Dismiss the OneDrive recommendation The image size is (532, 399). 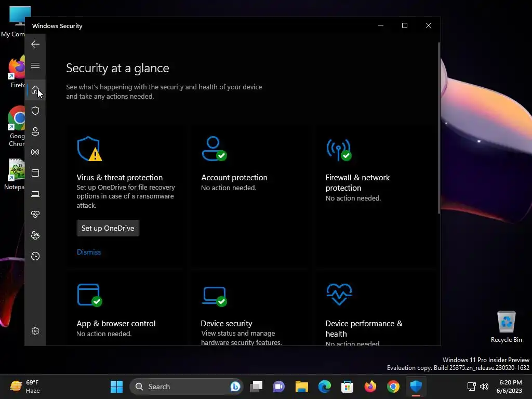coord(89,252)
